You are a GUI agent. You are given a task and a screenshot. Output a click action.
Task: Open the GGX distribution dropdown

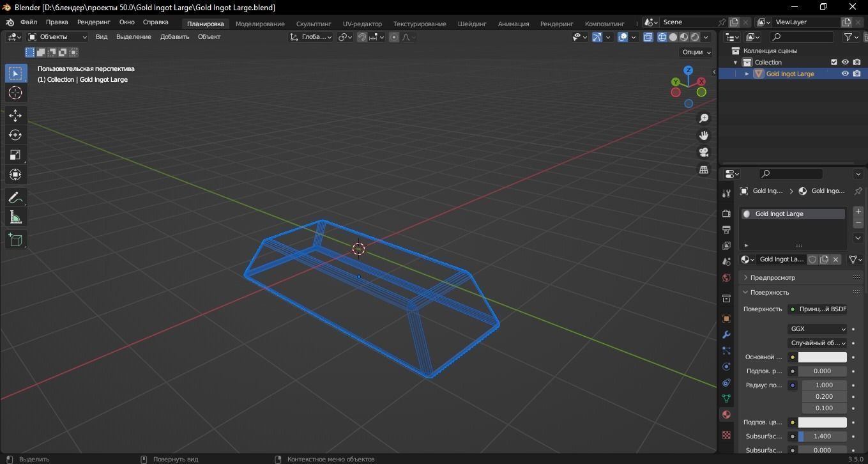coord(818,329)
